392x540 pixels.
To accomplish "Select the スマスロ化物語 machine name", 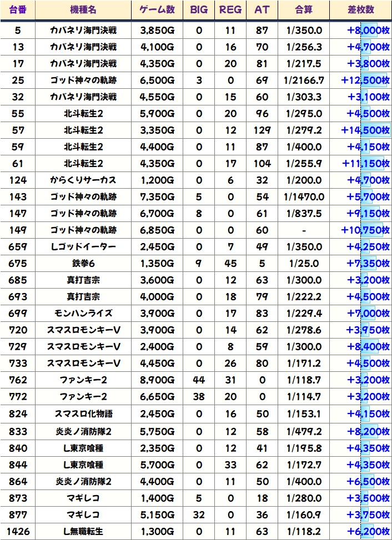I will click(x=83, y=413).
